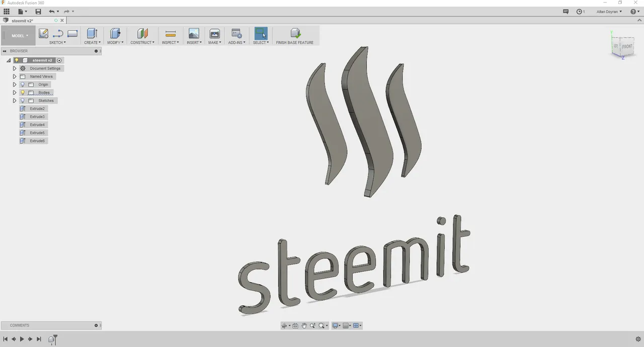Jump to timeline beginning
This screenshot has height=347, width=644.
[5, 339]
